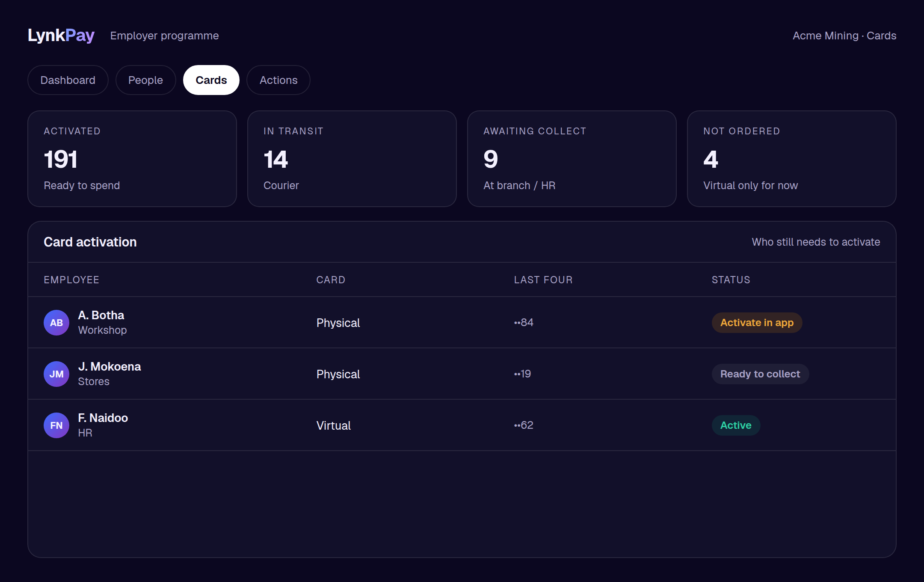Viewport: 924px width, 582px height.
Task: Open the Dashboard tab
Action: [68, 80]
